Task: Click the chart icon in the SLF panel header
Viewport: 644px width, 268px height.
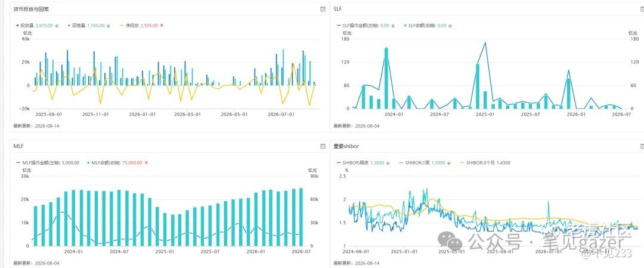Action: point(642,9)
